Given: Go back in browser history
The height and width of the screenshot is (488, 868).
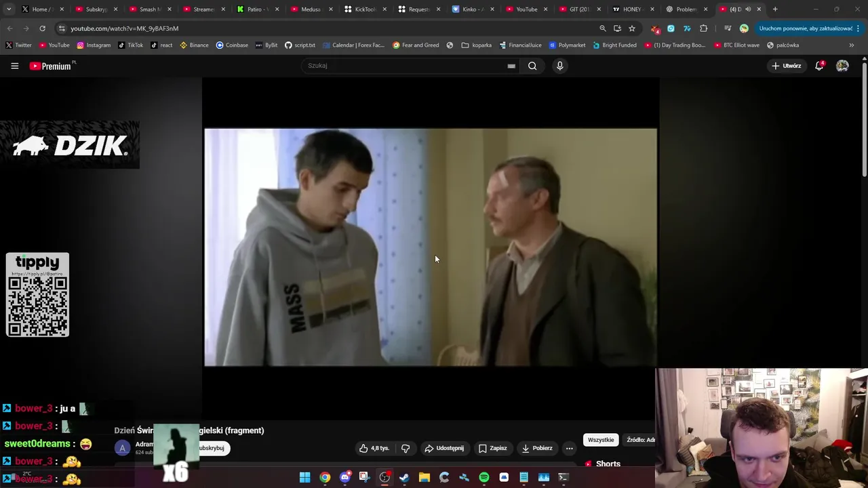Looking at the screenshot, I should [9, 28].
